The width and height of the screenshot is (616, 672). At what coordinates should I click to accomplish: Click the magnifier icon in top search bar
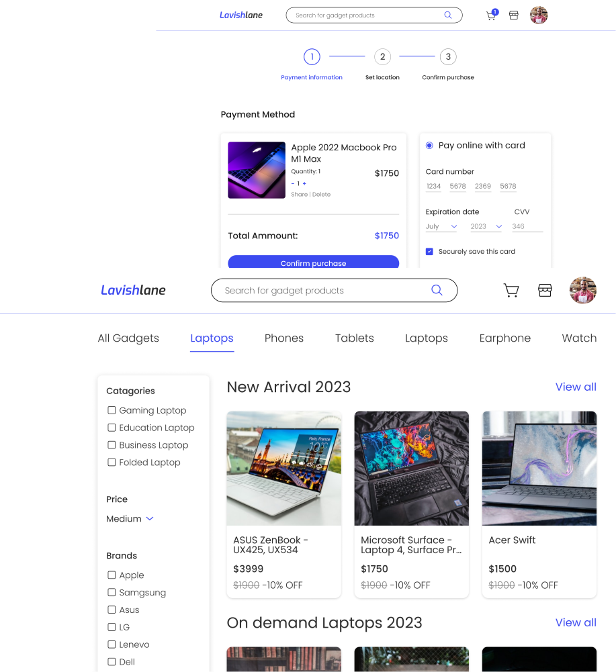pos(448,15)
